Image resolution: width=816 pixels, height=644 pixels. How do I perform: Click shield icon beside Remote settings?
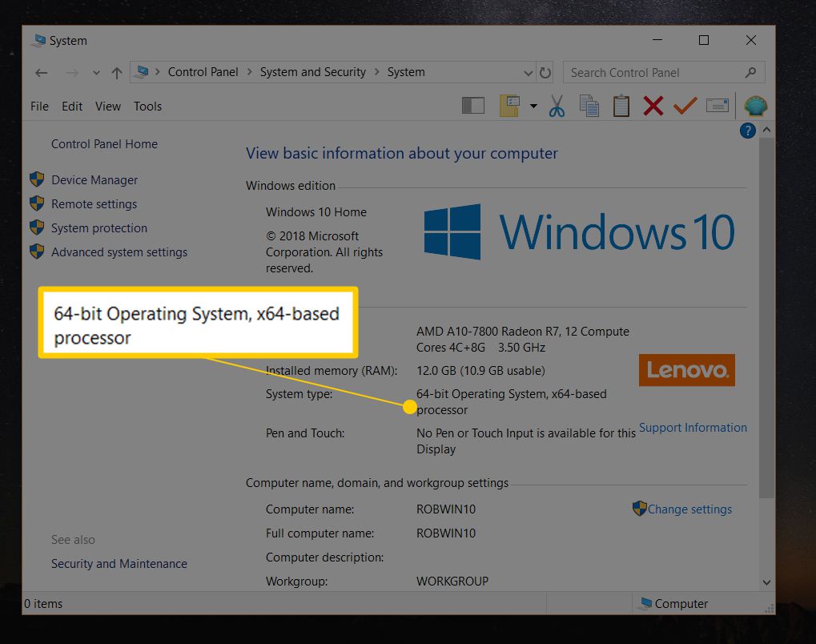tap(37, 203)
